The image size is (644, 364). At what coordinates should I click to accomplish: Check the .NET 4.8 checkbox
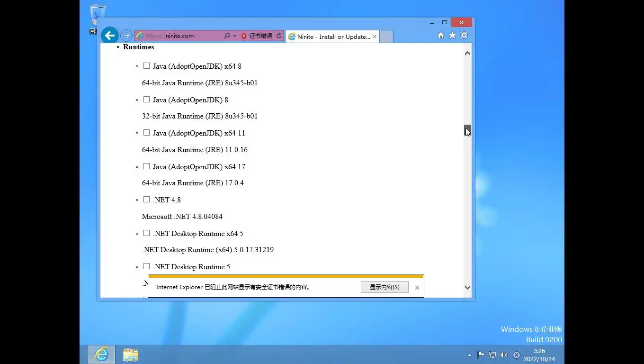coord(146,200)
